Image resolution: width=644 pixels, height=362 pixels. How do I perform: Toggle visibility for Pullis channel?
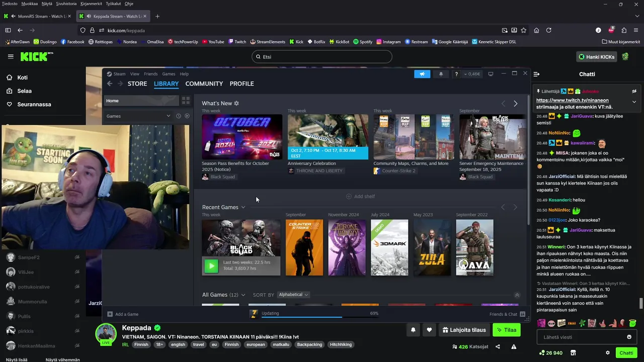click(x=77, y=316)
